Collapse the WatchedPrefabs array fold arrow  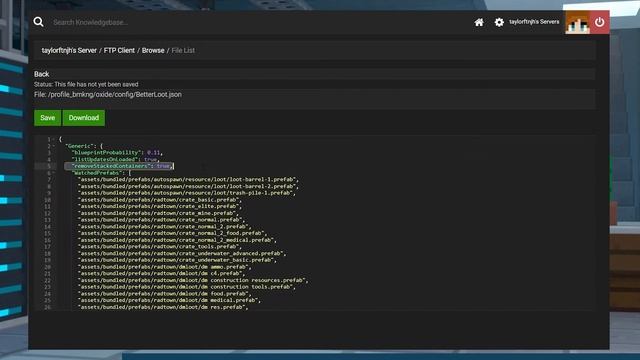53,173
